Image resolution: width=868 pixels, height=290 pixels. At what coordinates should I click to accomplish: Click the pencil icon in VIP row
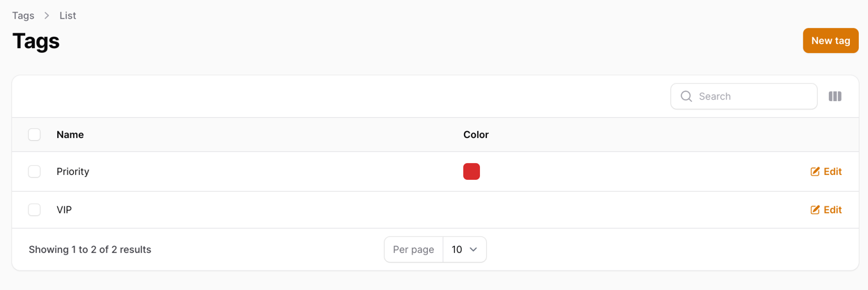click(x=815, y=210)
